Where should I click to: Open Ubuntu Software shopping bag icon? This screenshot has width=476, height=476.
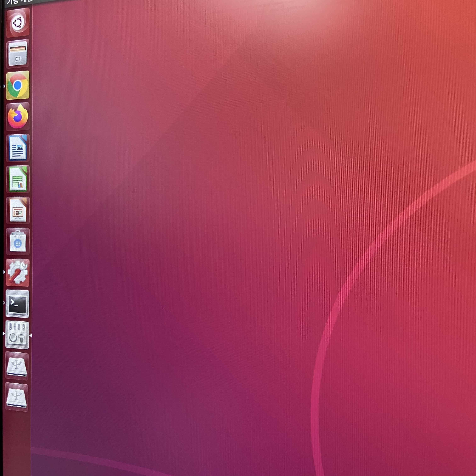(x=18, y=241)
